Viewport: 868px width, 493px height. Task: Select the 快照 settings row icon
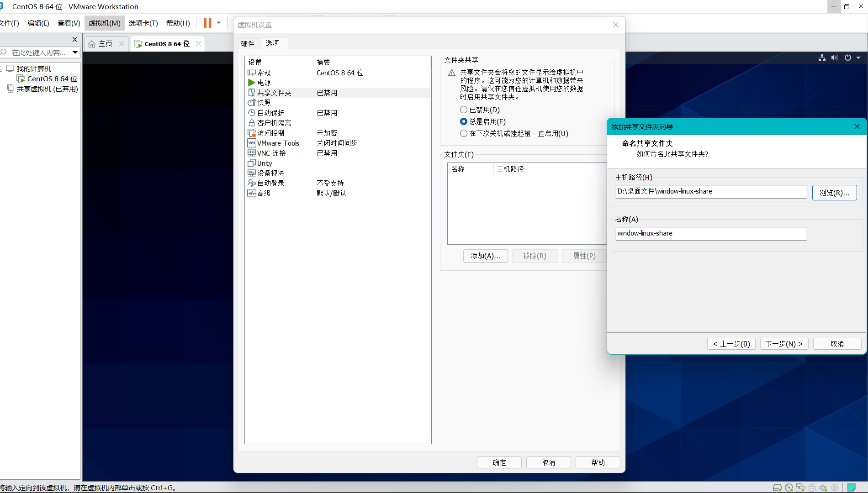(x=251, y=103)
